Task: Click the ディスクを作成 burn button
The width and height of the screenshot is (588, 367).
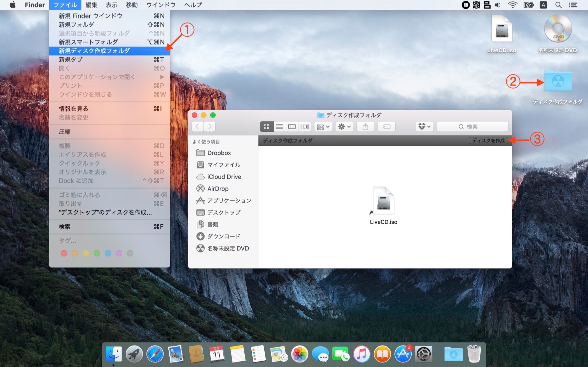Action: point(488,140)
